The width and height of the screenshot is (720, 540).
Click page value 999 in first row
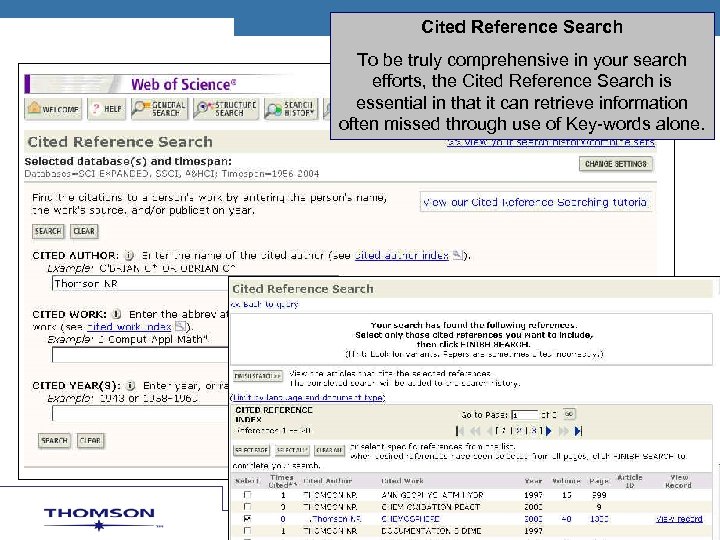(x=599, y=495)
